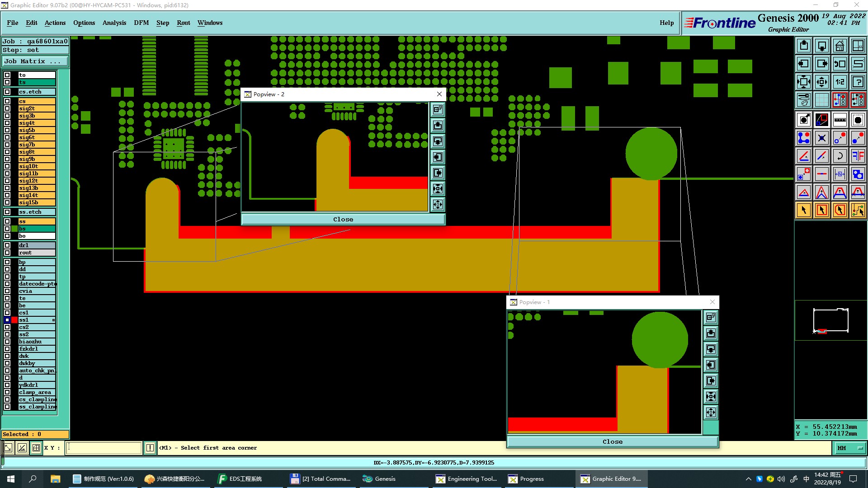868x488 pixels.
Task: Choose the arrow pointer select tool
Action: pos(804,210)
